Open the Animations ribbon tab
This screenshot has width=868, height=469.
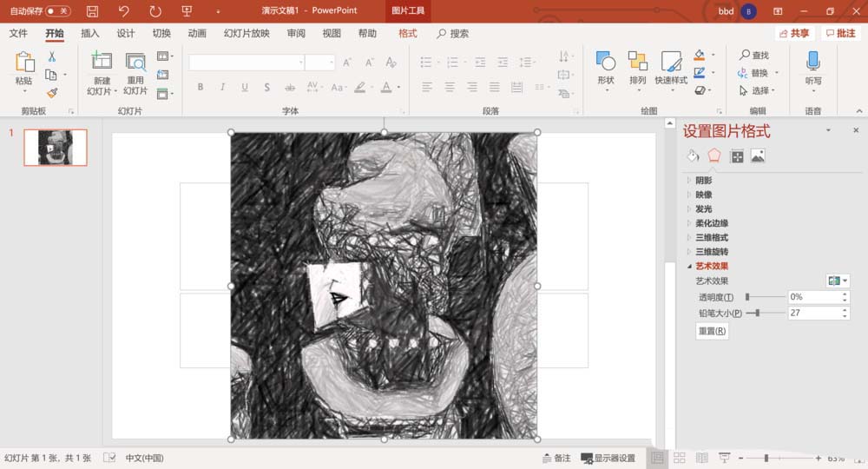(x=197, y=34)
